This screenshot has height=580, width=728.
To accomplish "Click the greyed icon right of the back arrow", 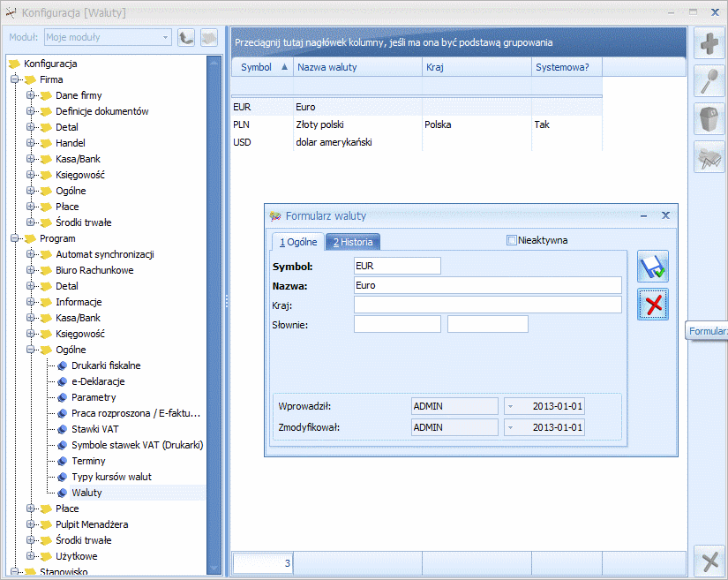I will [209, 38].
